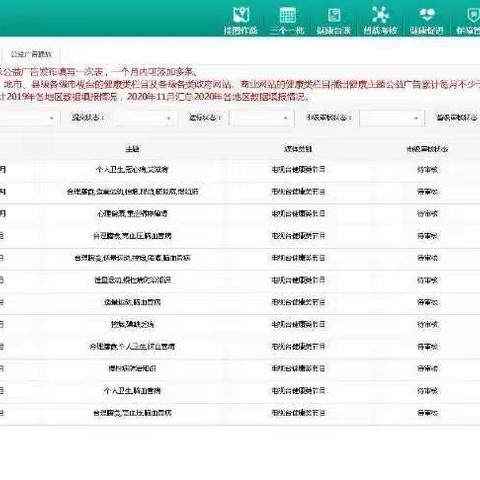Open the heart-shaped 健康促进 icon
Image resolution: width=480 pixels, height=480 pixels.
(427, 15)
